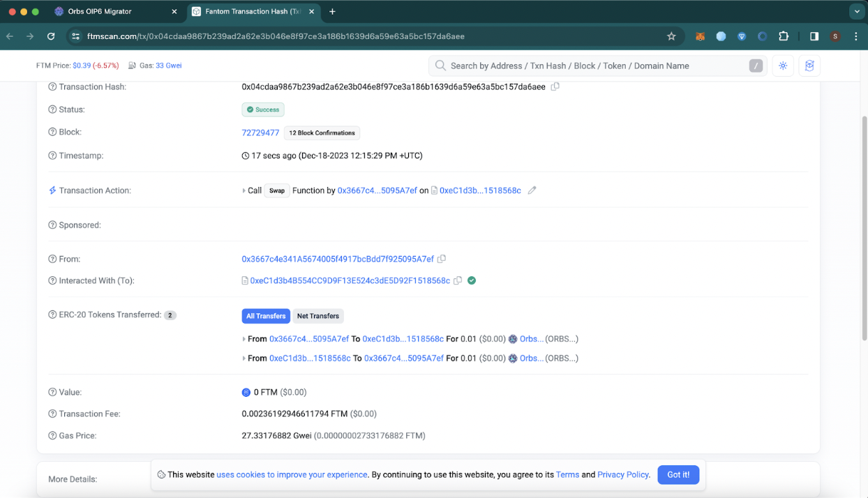The width and height of the screenshot is (868, 498).
Task: Open caller 0x3667c4...5095A7ef in Transaction Action
Action: click(x=377, y=190)
